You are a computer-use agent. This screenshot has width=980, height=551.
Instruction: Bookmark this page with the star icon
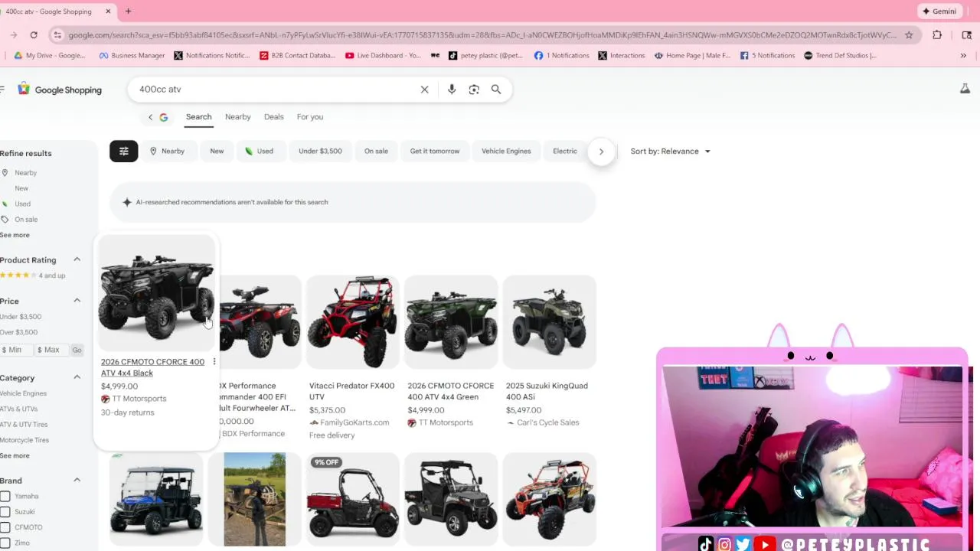pos(909,34)
